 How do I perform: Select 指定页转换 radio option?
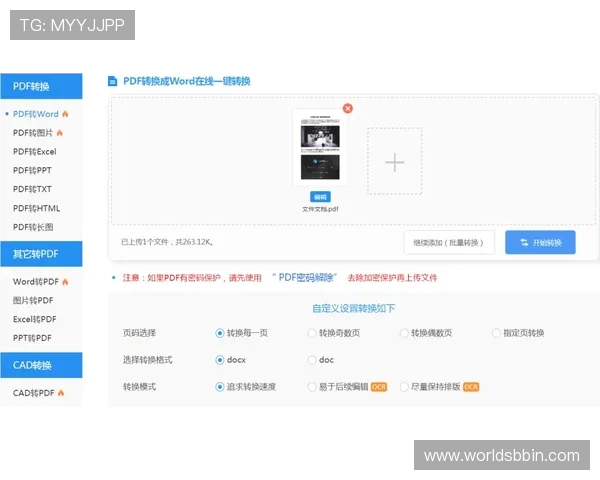(496, 333)
